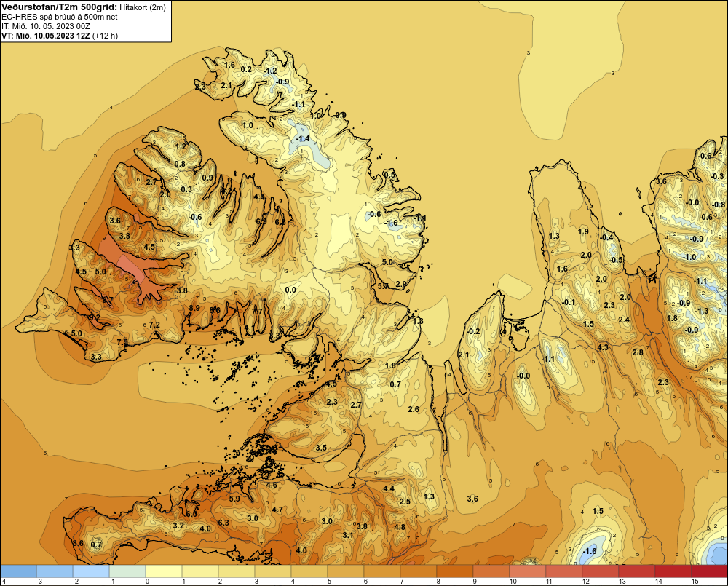Click the temperature value 1.9 on the northern peninsula
Viewport: 728px width, 586px height.
[583, 231]
